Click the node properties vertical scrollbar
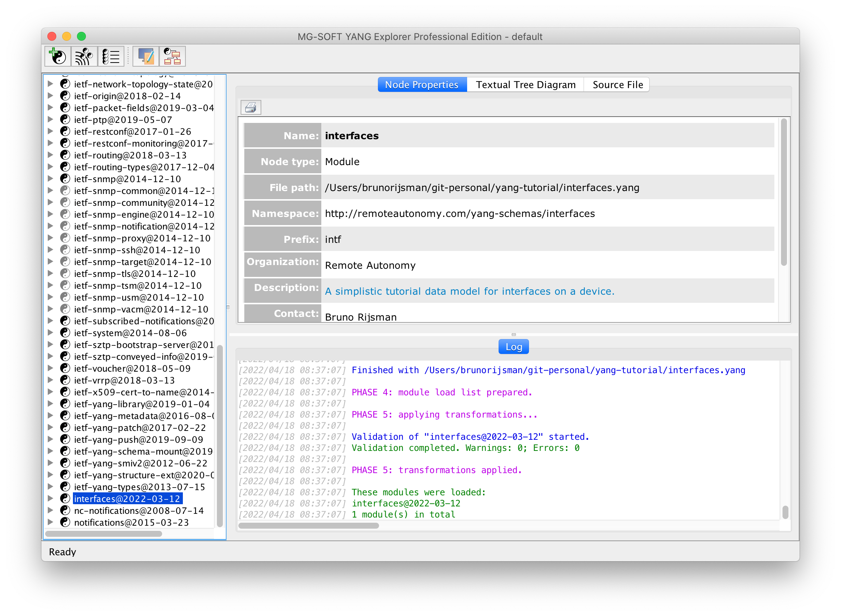This screenshot has width=841, height=616. point(784,192)
